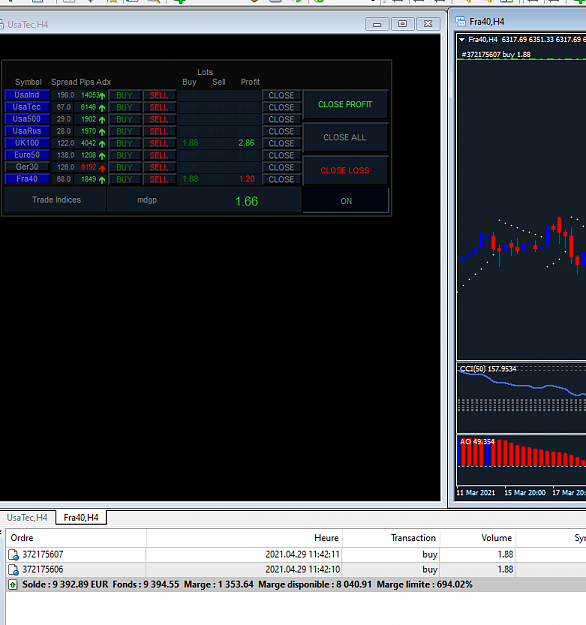Click the Trade Indices label
The height and width of the screenshot is (625, 586).
56,200
